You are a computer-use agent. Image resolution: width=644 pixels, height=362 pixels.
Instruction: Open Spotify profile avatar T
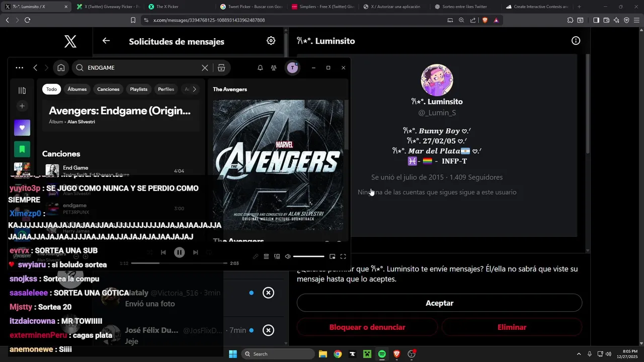click(292, 67)
